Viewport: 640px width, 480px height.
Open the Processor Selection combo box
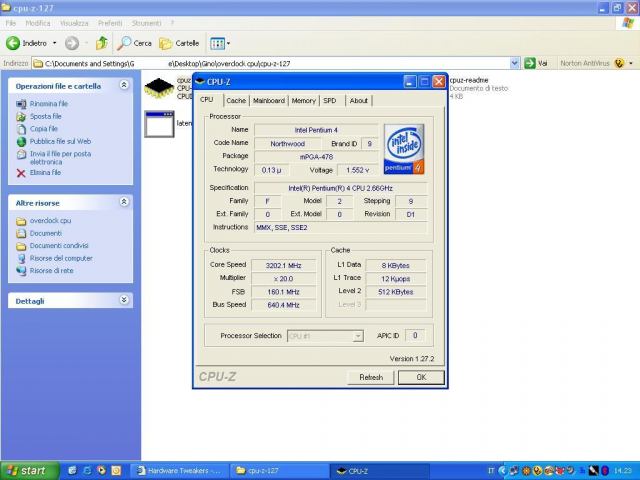[x=325, y=336]
